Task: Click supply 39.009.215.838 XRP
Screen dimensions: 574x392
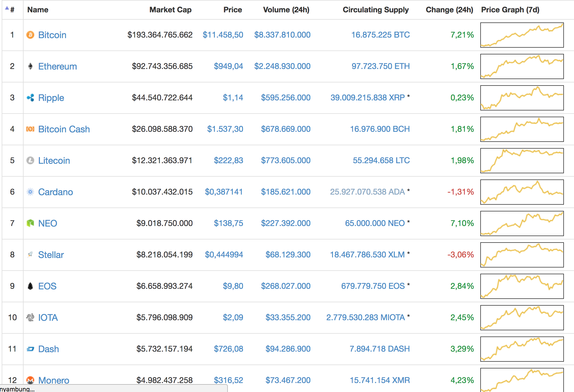Action: [x=368, y=98]
